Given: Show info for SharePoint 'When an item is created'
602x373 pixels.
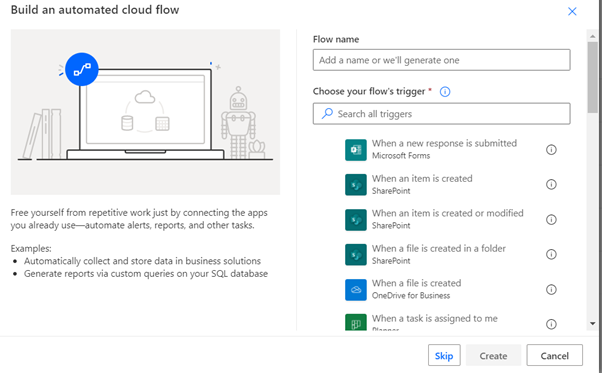Looking at the screenshot, I should [551, 185].
